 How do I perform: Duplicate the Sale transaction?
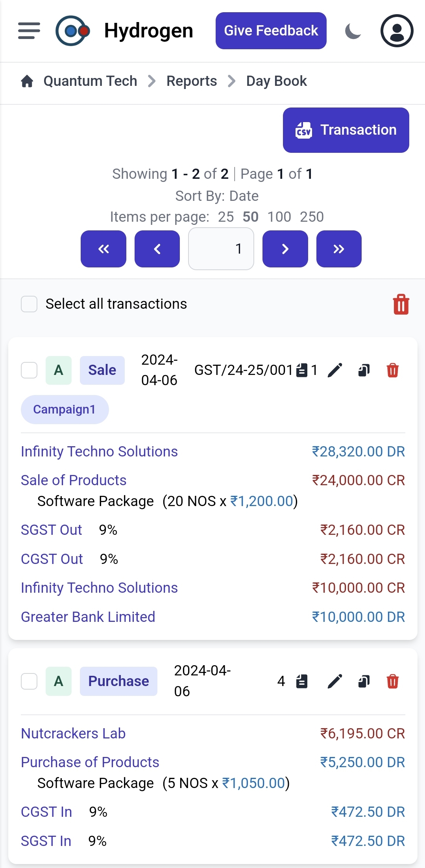point(364,370)
